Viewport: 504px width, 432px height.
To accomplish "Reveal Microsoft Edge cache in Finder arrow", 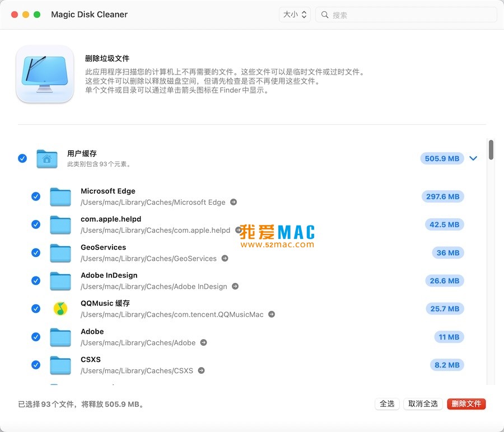I will tap(234, 202).
